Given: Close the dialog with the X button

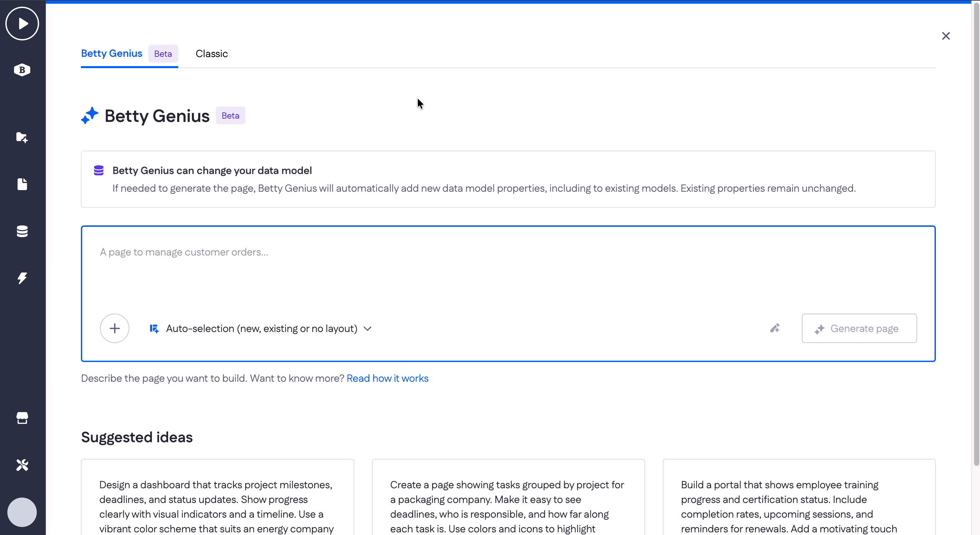Looking at the screenshot, I should [x=946, y=36].
